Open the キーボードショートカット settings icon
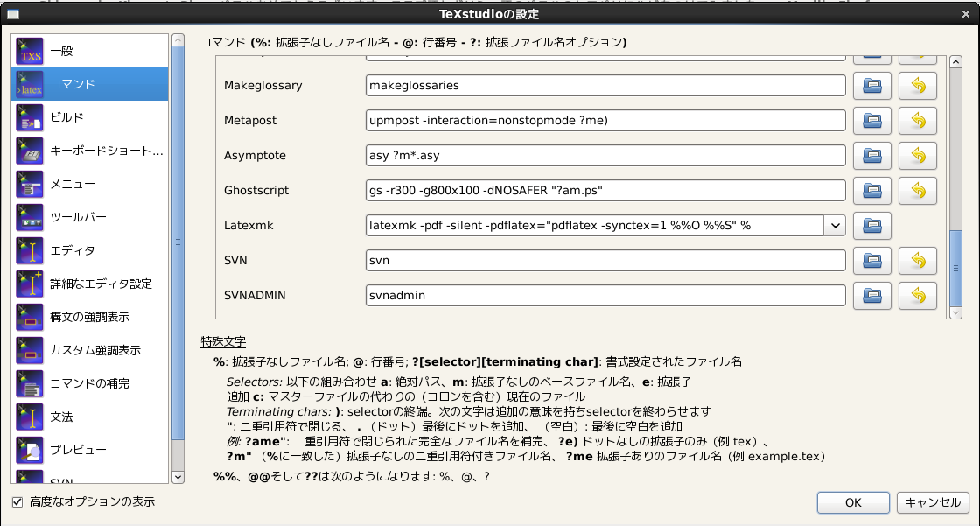980x526 pixels. (x=30, y=151)
